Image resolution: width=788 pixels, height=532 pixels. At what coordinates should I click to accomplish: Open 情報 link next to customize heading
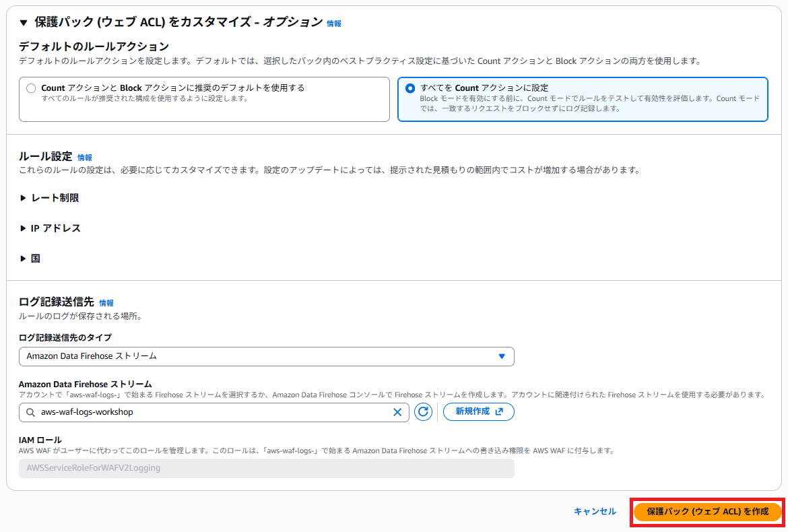point(333,24)
